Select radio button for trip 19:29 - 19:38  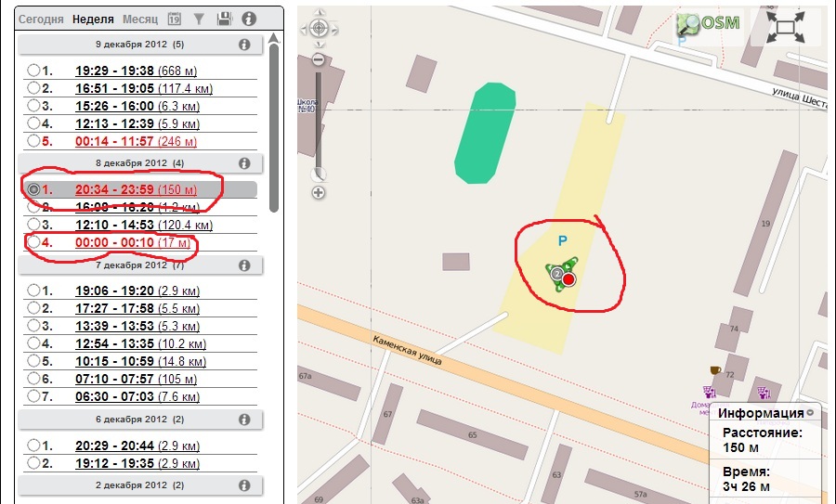pyautogui.click(x=33, y=71)
